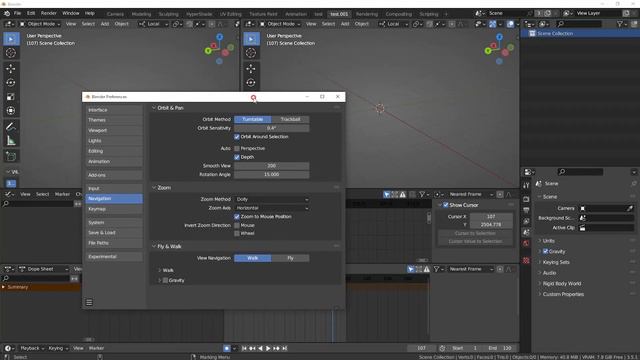Open the Add-ons preferences category
The width and height of the screenshot is (640, 360).
[x=114, y=175]
